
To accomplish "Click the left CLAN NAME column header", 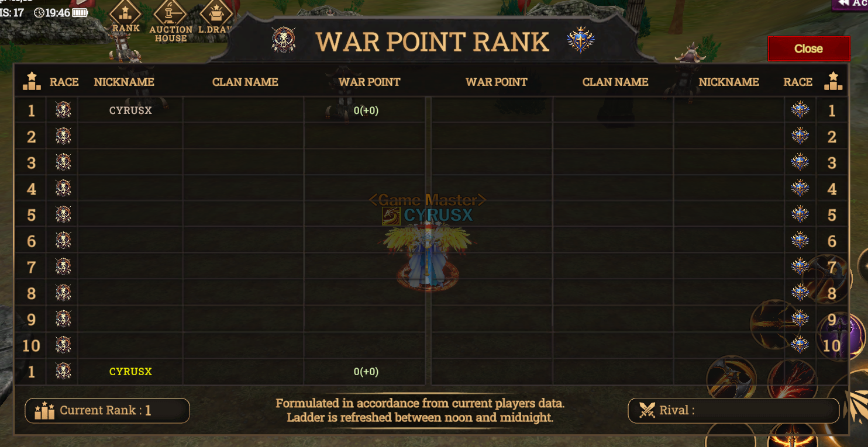I will [245, 82].
